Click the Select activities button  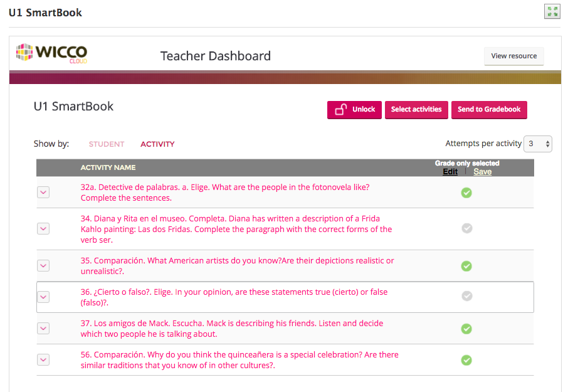pos(416,109)
